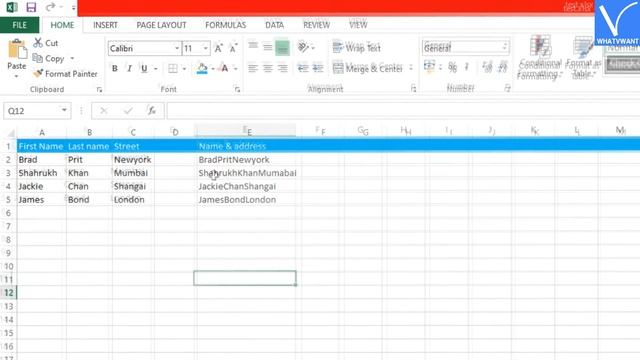Click the Orientation text angle icon
Viewport: 640px width, 360px height.
tap(303, 47)
